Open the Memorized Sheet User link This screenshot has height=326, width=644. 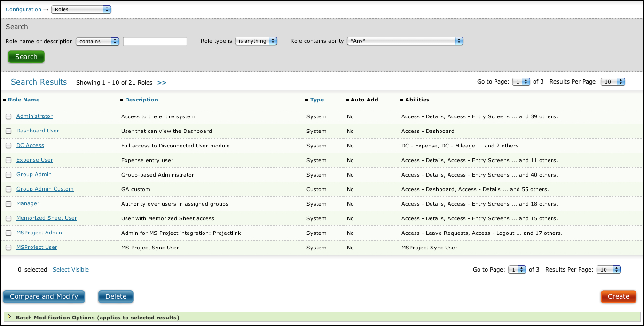(x=47, y=218)
